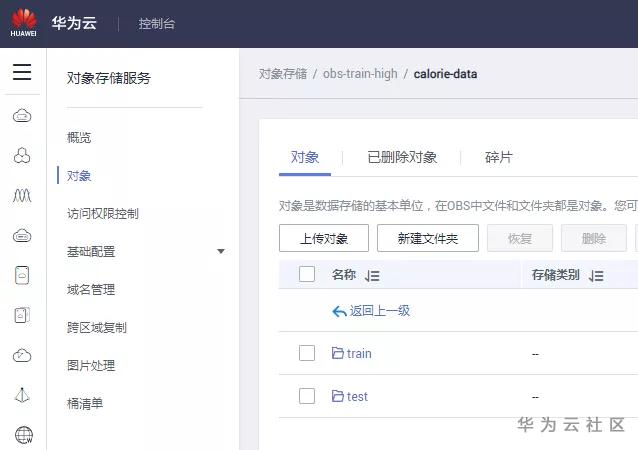Tick the select-all checkbox in table header
The height and width of the screenshot is (450, 638).
307,274
